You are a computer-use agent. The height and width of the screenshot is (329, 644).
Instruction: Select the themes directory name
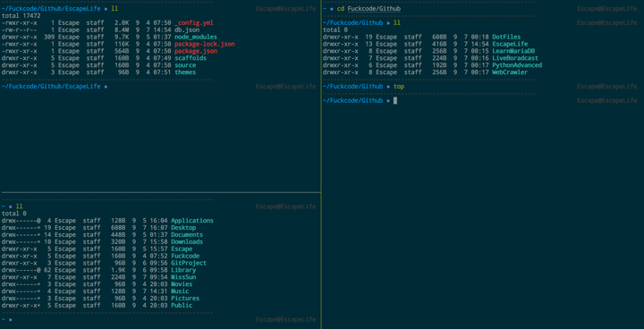[x=185, y=72]
